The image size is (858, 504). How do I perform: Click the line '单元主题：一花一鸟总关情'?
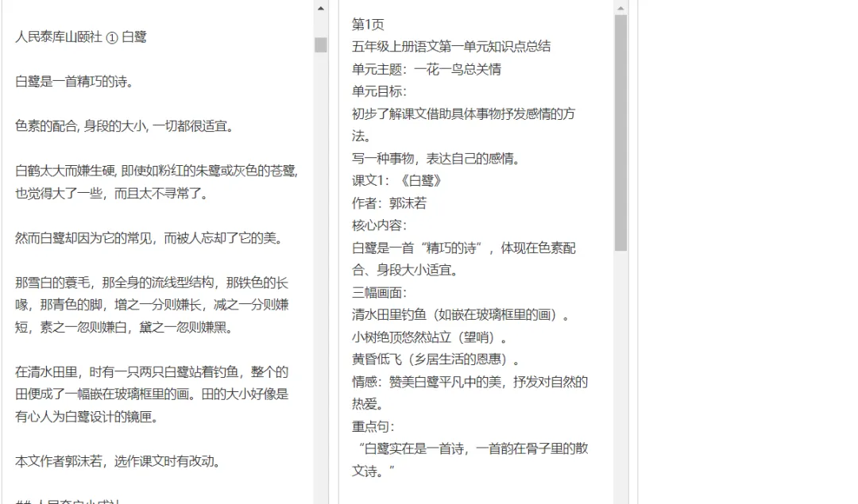click(x=427, y=69)
